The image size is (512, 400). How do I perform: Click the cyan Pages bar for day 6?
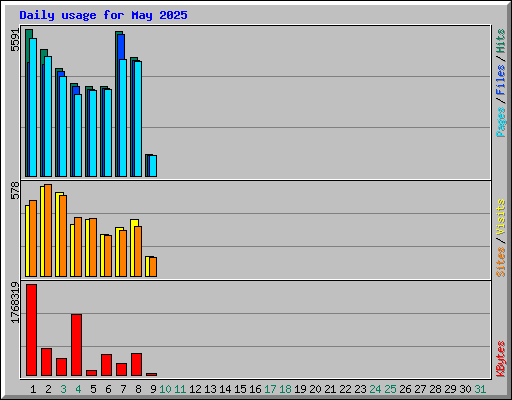click(108, 133)
